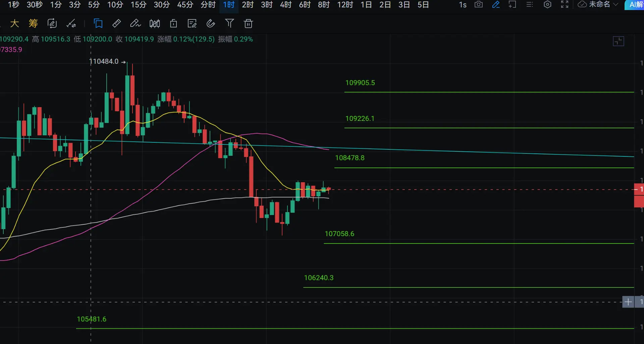The image size is (644, 344).
Task: Open the list menu icon
Action: point(530,5)
